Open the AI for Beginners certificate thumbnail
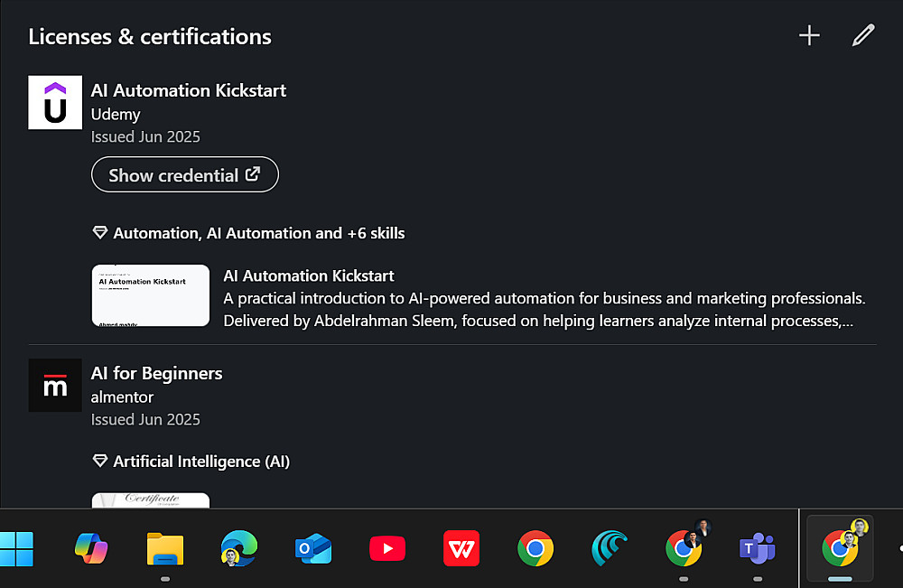Image resolution: width=903 pixels, height=588 pixels. 151,499
